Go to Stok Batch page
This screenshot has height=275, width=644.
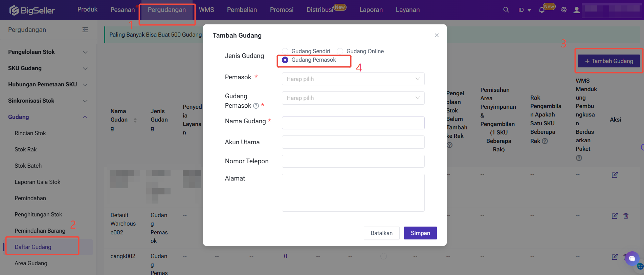(28, 166)
